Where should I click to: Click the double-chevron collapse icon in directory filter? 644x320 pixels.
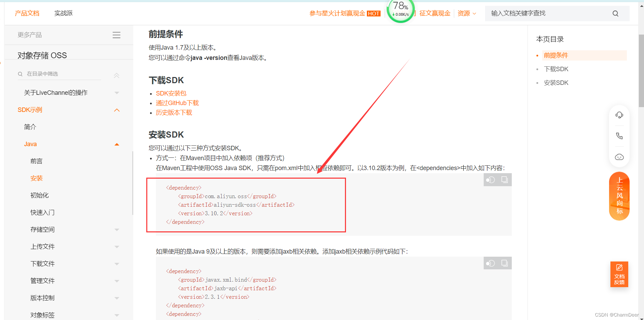coord(116,75)
